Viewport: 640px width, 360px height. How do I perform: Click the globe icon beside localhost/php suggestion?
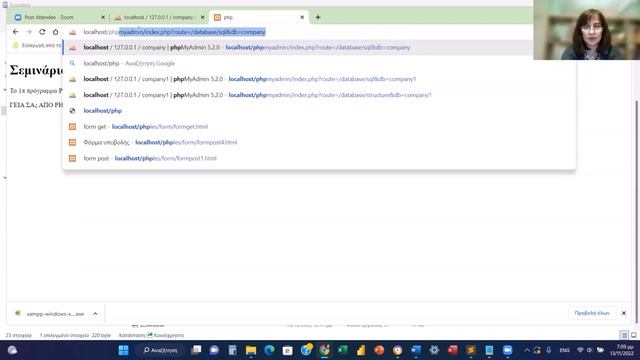[x=72, y=111]
